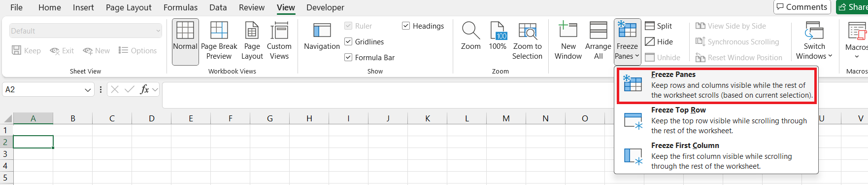Click the Name Box showing A2
The height and width of the screenshot is (185, 868).
[x=42, y=90]
